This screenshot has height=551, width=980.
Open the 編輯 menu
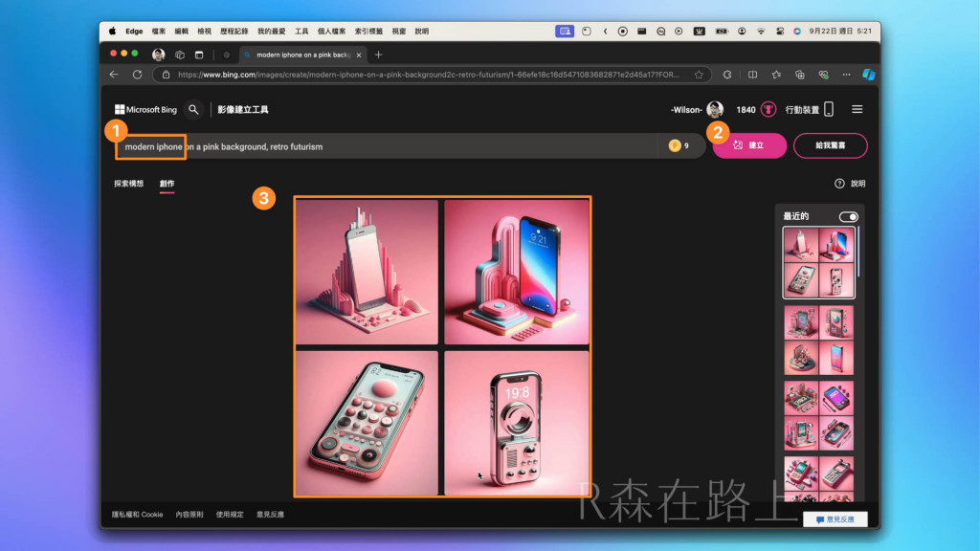point(181,31)
